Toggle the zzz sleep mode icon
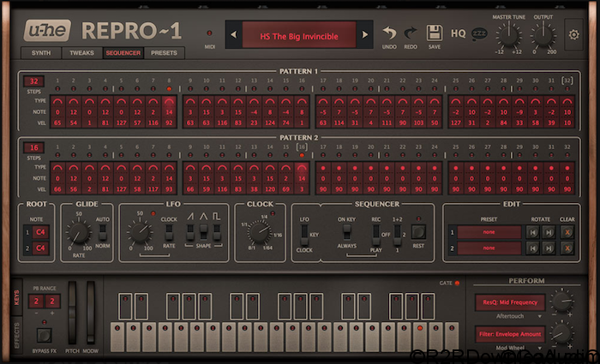The image size is (600, 364). [479, 34]
